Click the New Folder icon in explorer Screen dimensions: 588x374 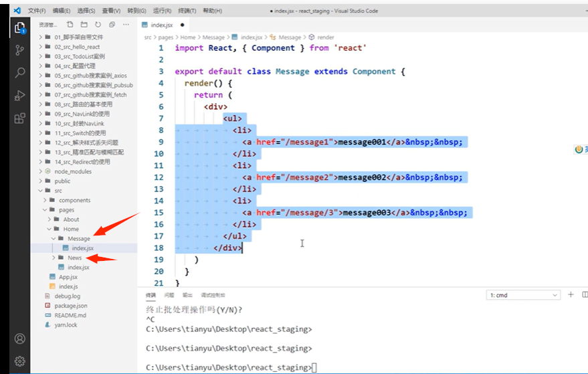pyautogui.click(x=84, y=24)
